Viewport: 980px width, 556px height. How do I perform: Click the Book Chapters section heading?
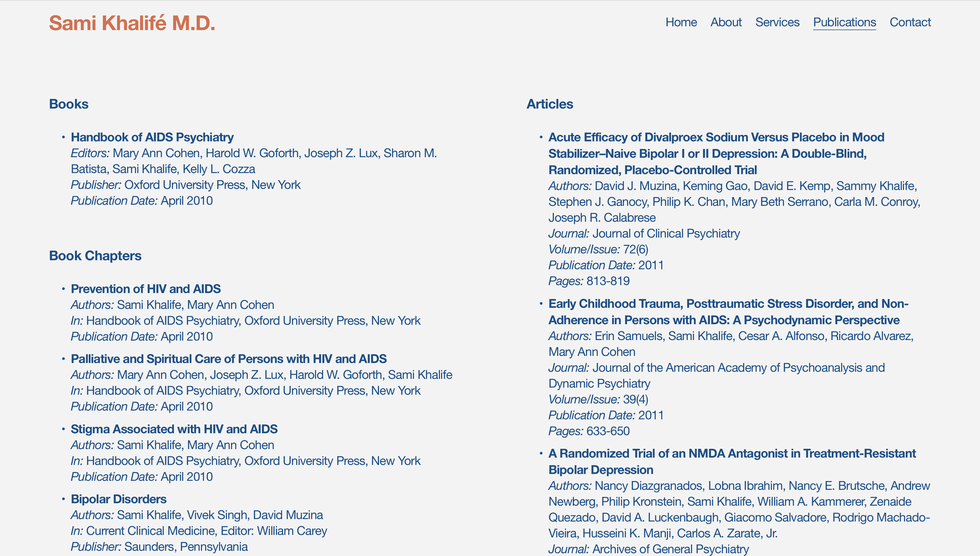(x=95, y=255)
